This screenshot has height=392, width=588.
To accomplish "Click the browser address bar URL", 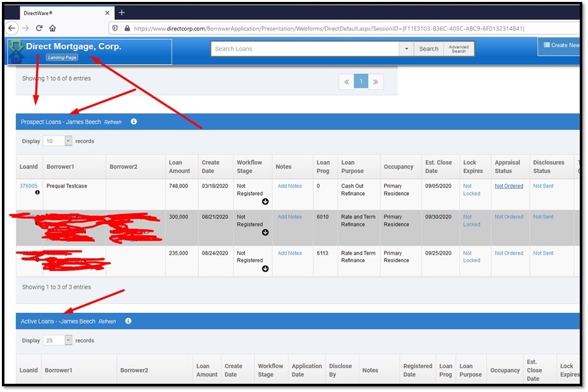I will (329, 28).
